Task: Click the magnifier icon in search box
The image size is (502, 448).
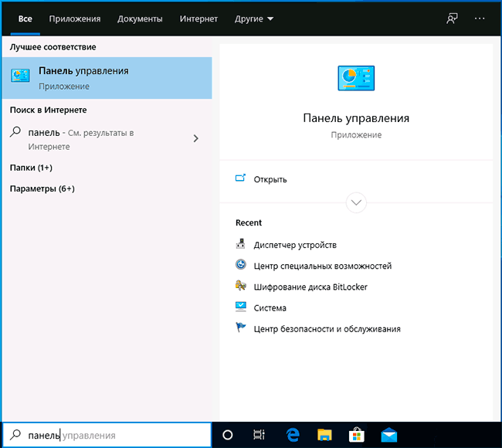Action: [15, 435]
